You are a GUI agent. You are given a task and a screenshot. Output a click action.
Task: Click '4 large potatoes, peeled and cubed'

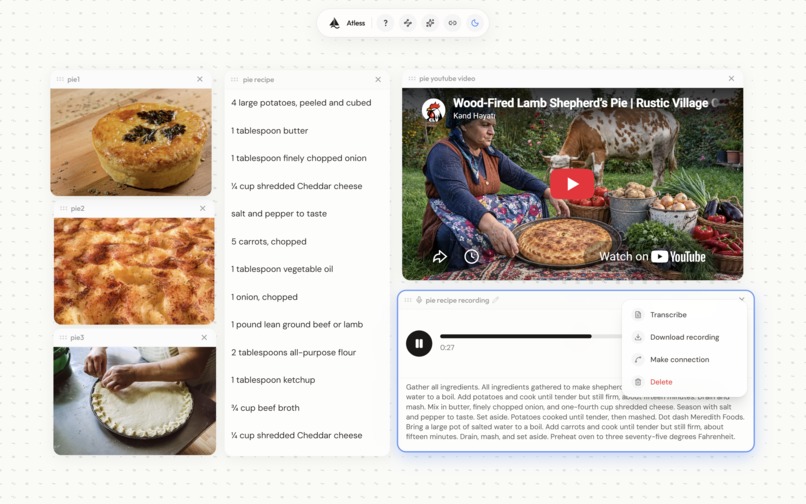tap(301, 103)
